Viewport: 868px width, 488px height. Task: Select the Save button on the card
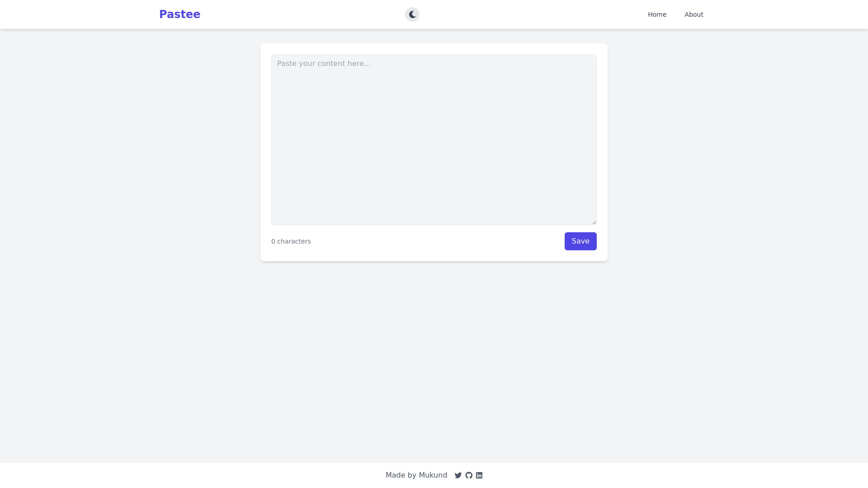pos(580,241)
